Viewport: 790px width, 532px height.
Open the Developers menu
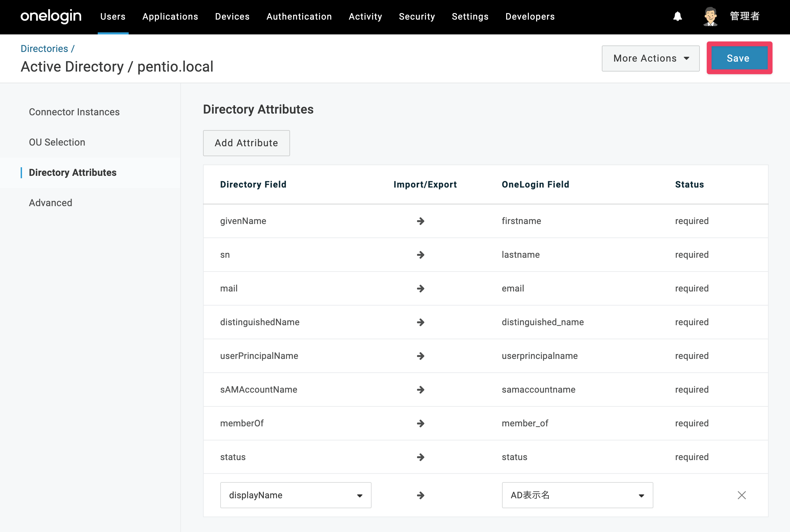point(530,17)
